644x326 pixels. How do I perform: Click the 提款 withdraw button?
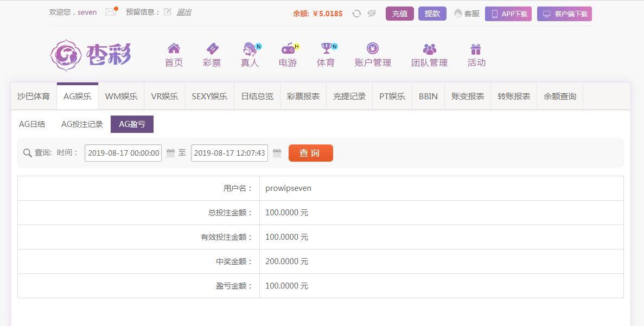[432, 14]
